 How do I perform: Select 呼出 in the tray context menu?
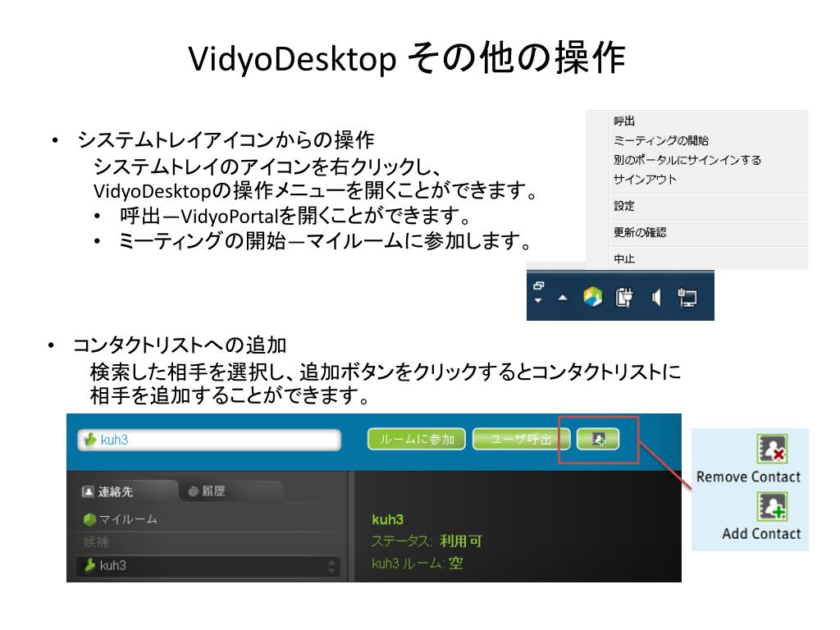[624, 121]
